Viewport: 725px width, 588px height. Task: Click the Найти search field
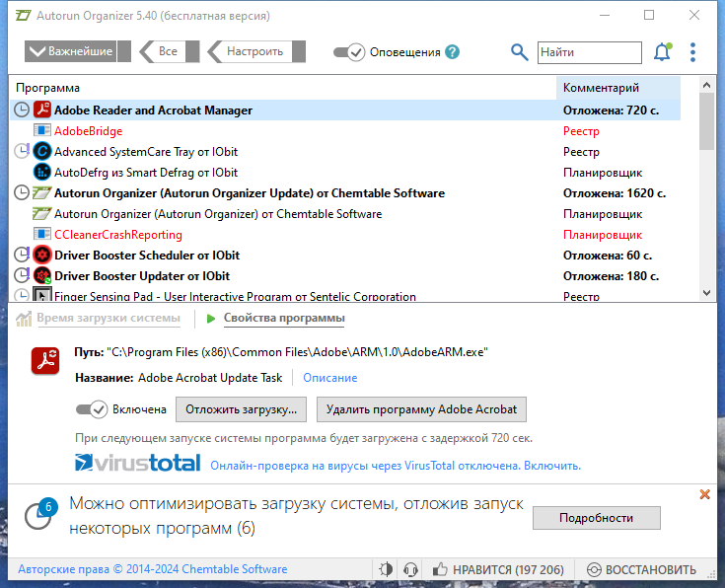[x=590, y=52]
